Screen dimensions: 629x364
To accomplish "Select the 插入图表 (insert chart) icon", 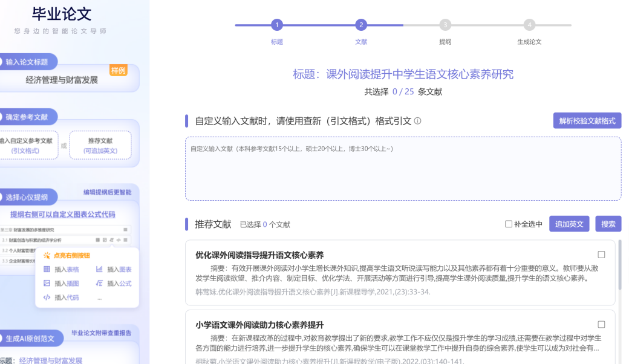I will (x=100, y=268).
